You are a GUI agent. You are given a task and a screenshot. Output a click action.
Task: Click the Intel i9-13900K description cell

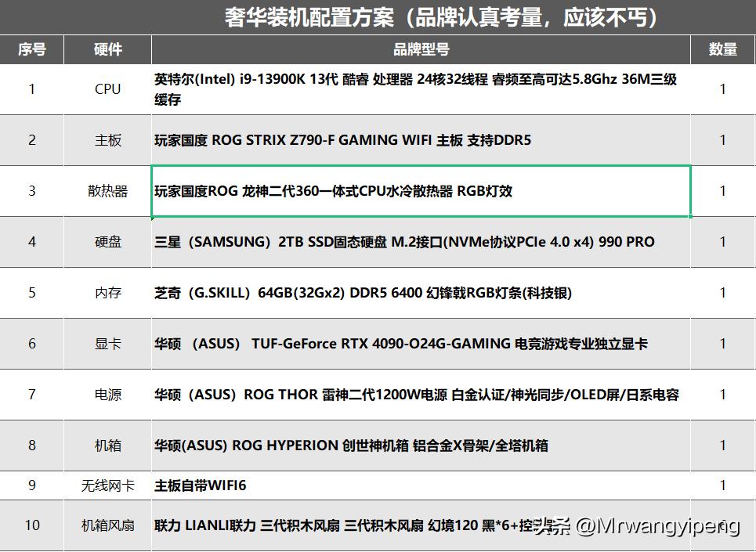(x=421, y=89)
